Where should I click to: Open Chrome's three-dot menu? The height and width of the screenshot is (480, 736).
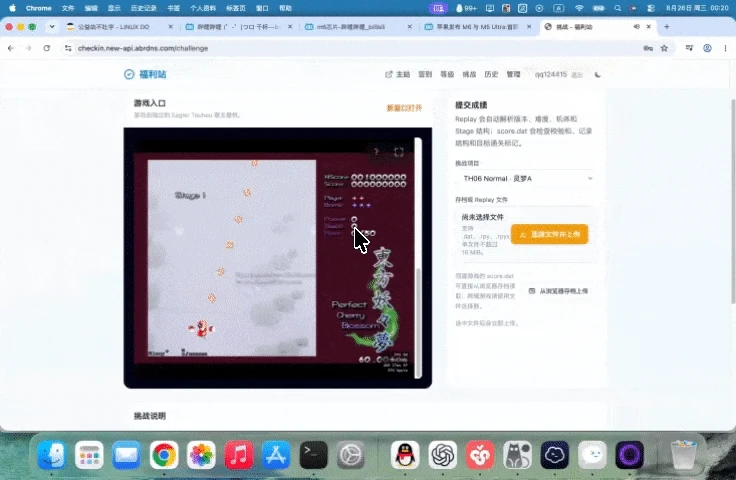pyautogui.click(x=725, y=48)
